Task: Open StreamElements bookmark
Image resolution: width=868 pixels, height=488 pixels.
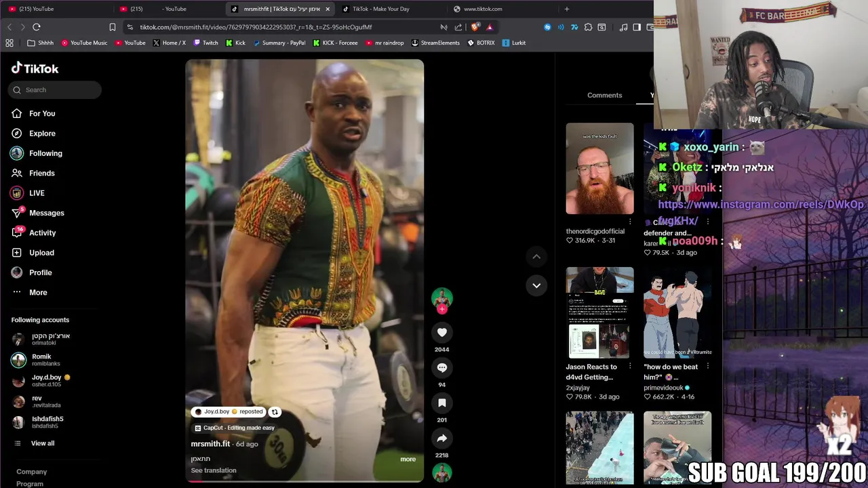Action: [435, 43]
